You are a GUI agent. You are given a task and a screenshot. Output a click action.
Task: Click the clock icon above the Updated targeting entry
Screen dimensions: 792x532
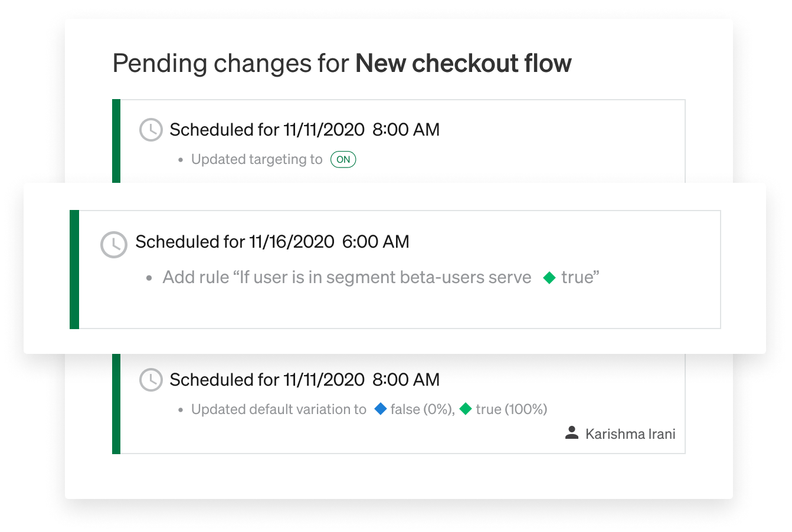click(151, 130)
